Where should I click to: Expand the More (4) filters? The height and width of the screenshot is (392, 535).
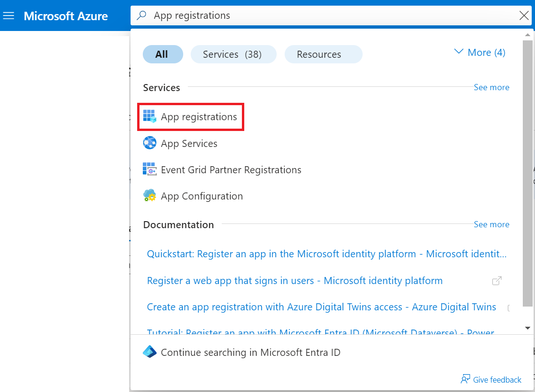[x=480, y=53]
